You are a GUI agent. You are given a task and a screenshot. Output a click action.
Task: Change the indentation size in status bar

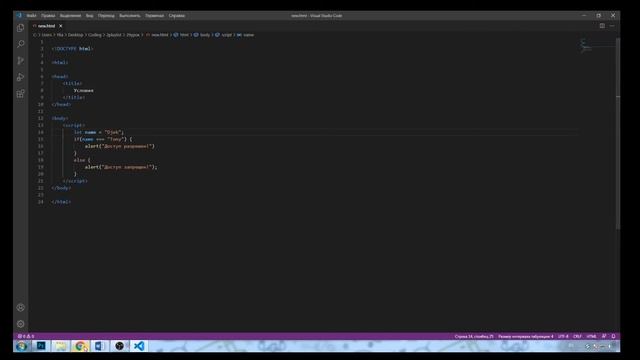pos(526,336)
